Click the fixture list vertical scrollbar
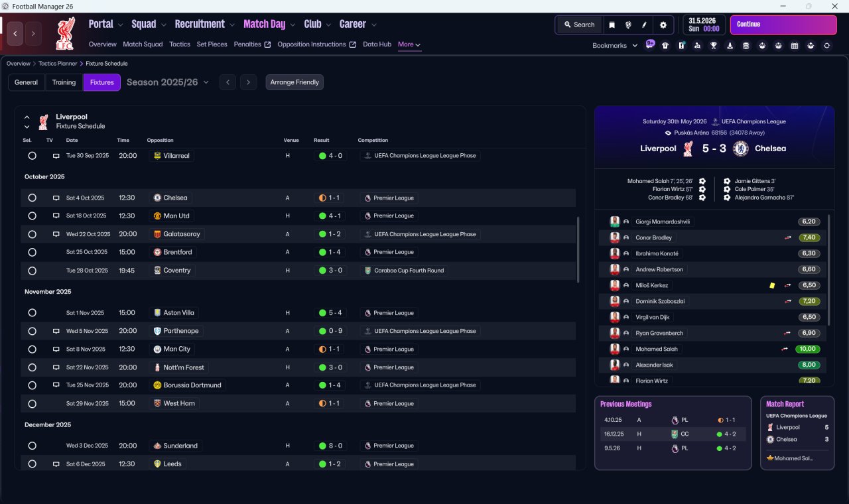The height and width of the screenshot is (504, 849). tap(578, 249)
